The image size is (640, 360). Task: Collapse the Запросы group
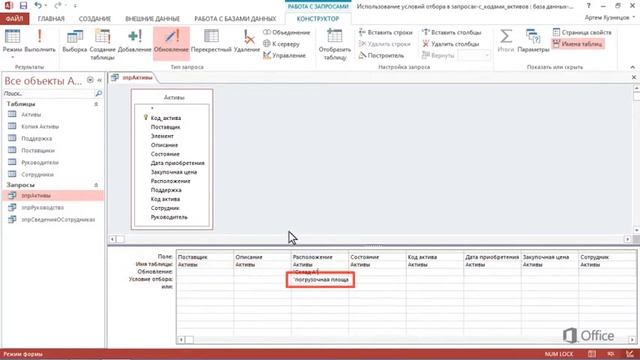click(x=96, y=185)
